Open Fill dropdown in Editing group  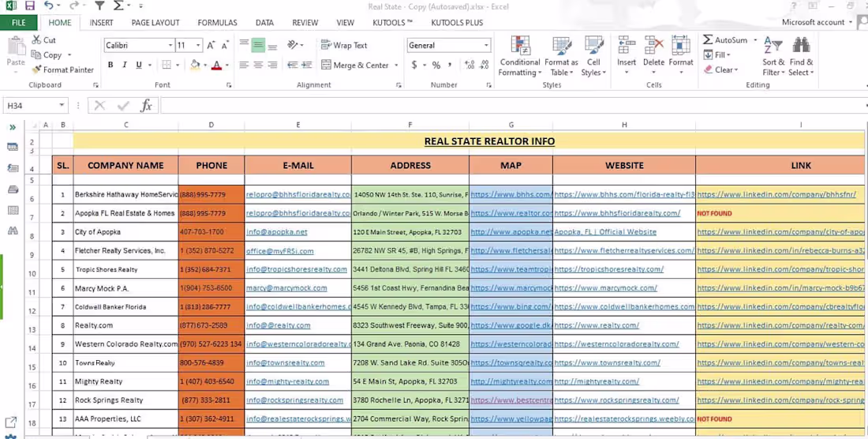[x=717, y=54]
